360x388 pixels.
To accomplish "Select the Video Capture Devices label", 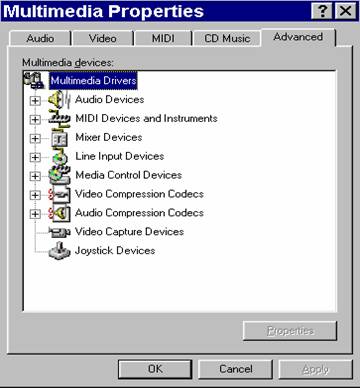I will (x=129, y=232).
